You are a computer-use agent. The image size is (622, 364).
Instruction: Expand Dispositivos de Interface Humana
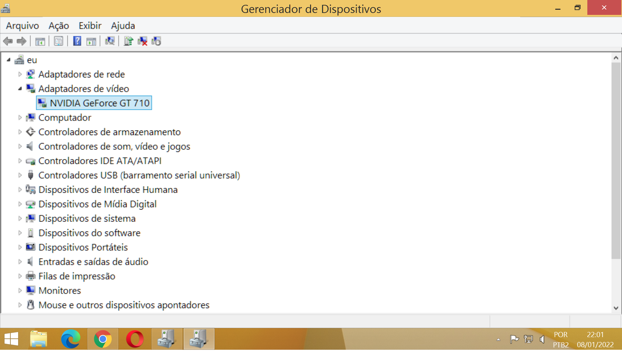pos(20,189)
